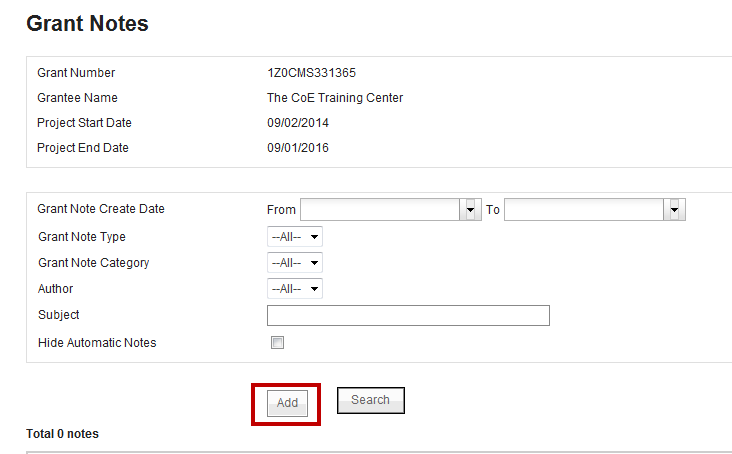Click the grantee name The CoE Training Center
The width and height of the screenshot is (732, 454).
334,98
